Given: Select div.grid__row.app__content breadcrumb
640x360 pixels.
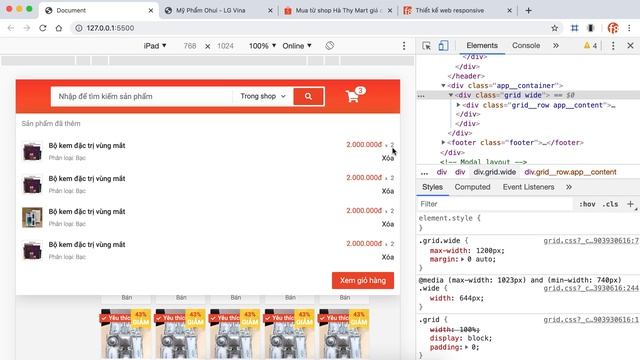Looking at the screenshot, I should click(570, 172).
